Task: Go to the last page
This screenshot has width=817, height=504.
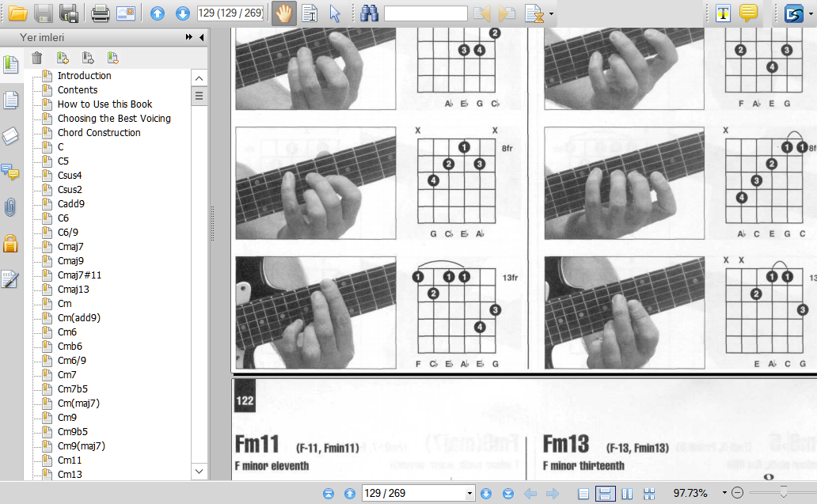Action: (508, 494)
